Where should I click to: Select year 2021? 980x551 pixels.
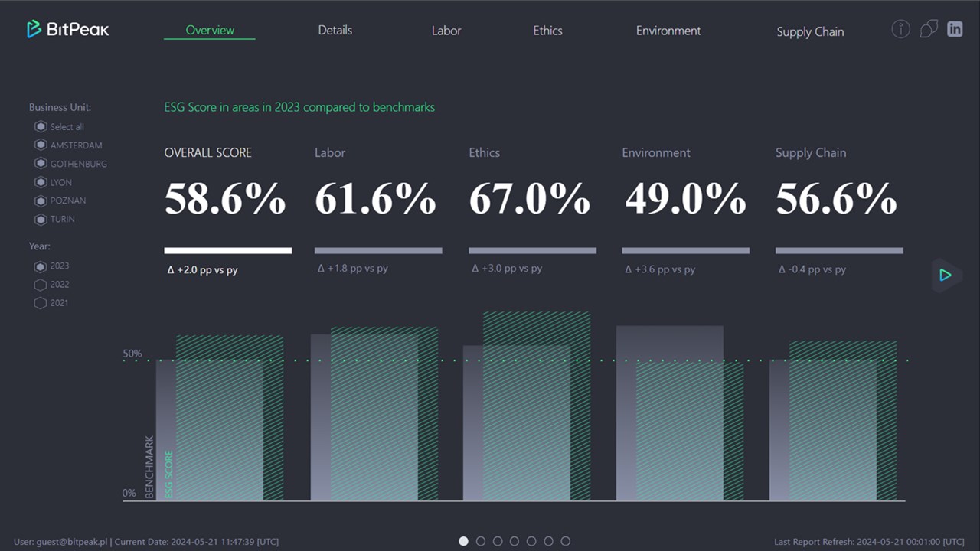point(51,302)
